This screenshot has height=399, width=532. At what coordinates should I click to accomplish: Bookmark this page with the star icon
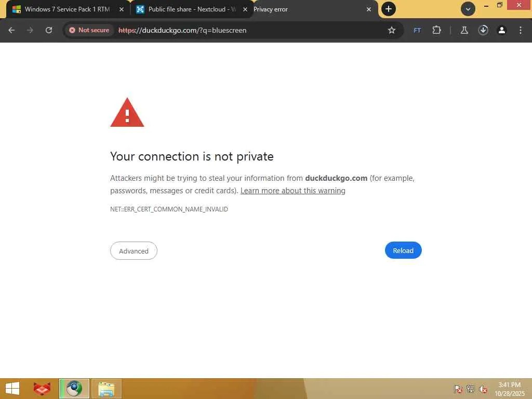click(x=392, y=30)
